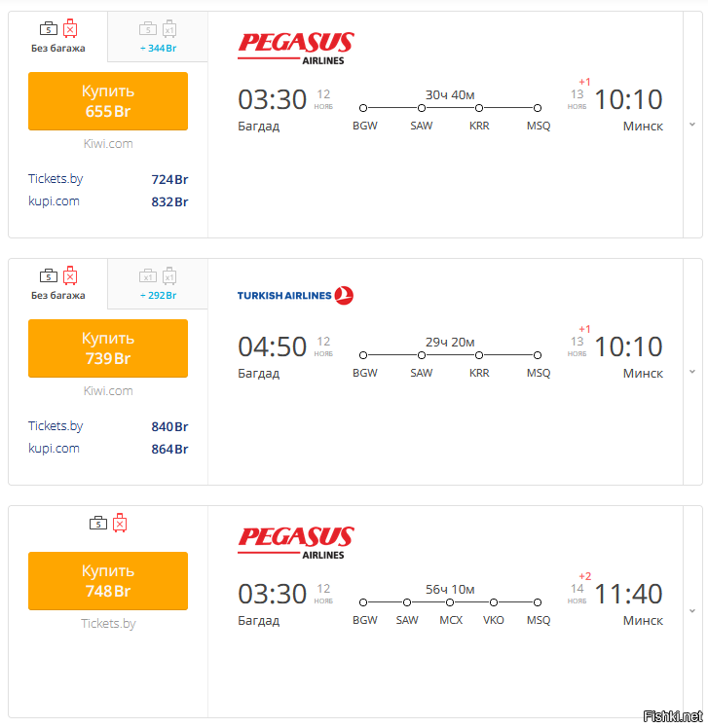
Task: Click the Turkish Airlines logo
Action: coord(295,295)
